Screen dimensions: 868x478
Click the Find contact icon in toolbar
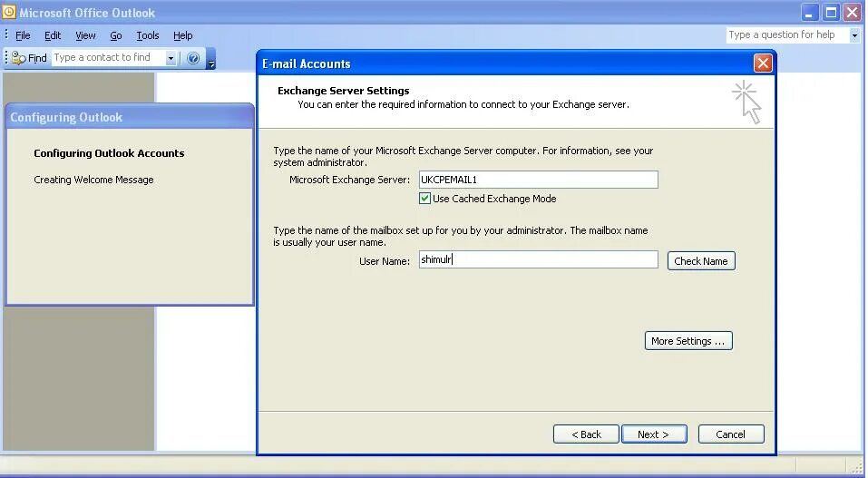coord(19,58)
